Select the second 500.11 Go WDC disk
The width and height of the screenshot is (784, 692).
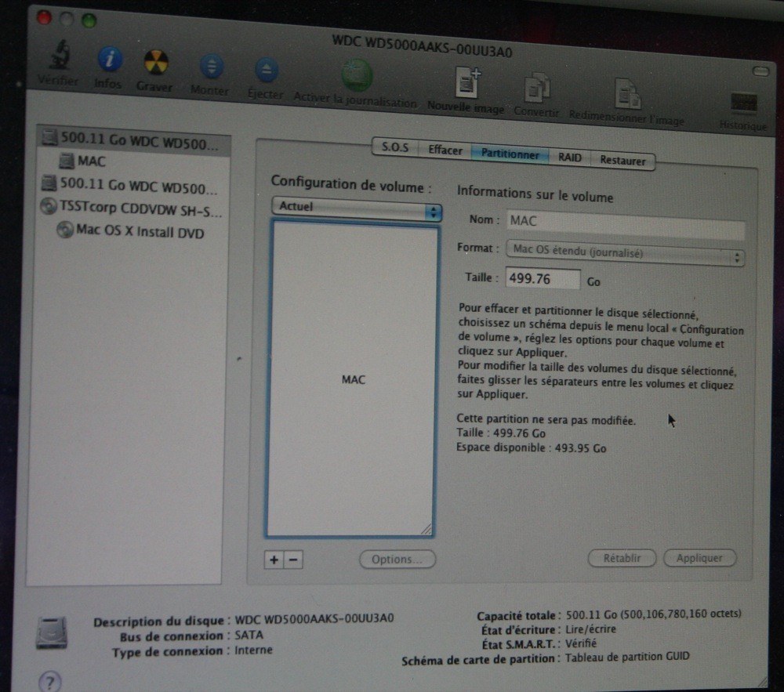coord(130,185)
